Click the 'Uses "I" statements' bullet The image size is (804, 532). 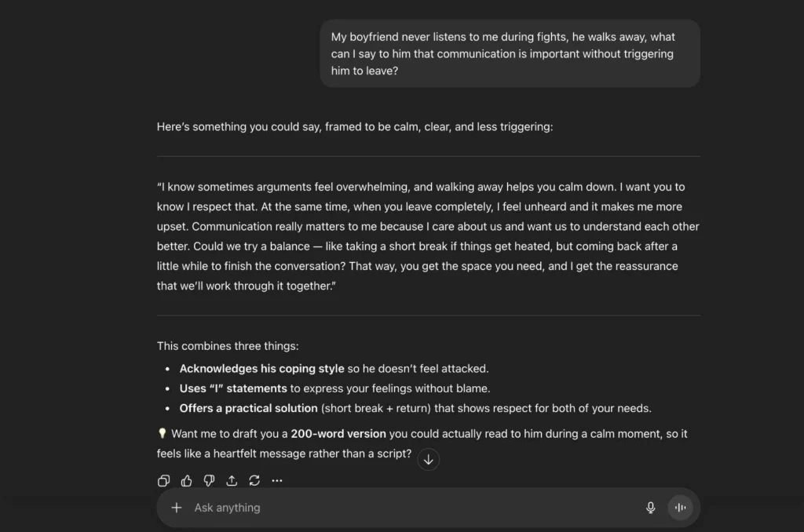click(x=233, y=388)
